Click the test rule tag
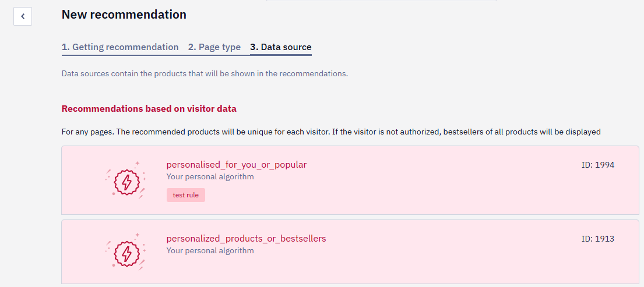This screenshot has width=644, height=287. [x=186, y=195]
